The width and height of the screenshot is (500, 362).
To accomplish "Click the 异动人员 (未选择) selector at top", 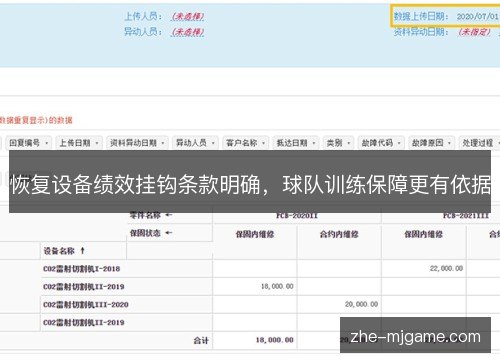I will [x=188, y=32].
